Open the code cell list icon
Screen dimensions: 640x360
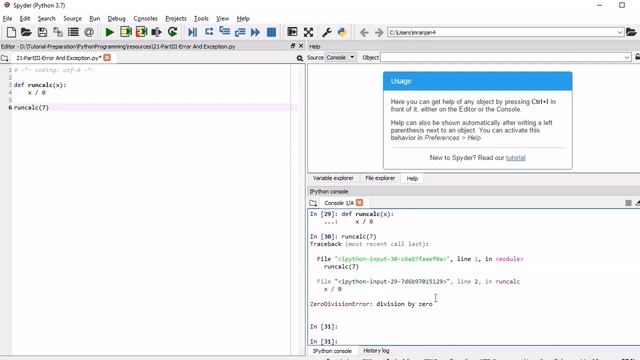(x=73, y=32)
